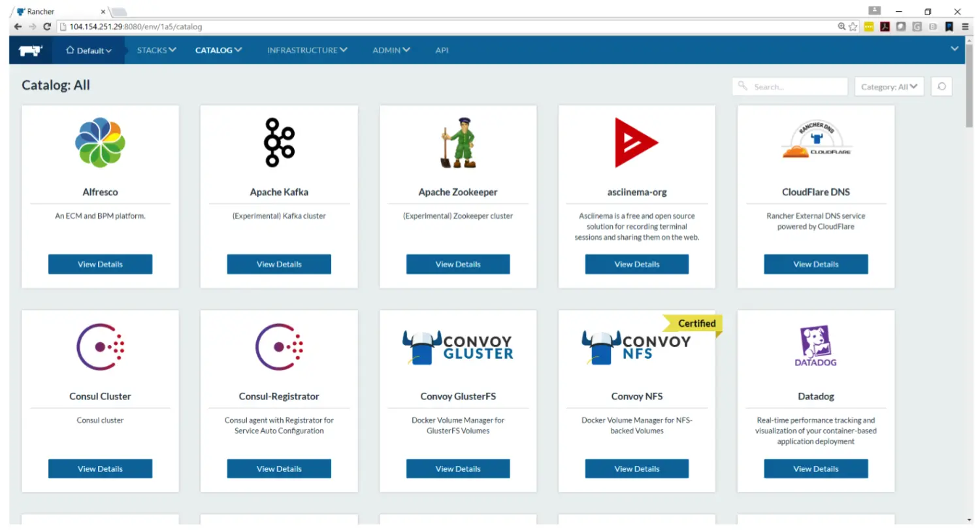Expand the Default environment dropdown
The width and height of the screenshot is (980, 530).
[x=89, y=50]
